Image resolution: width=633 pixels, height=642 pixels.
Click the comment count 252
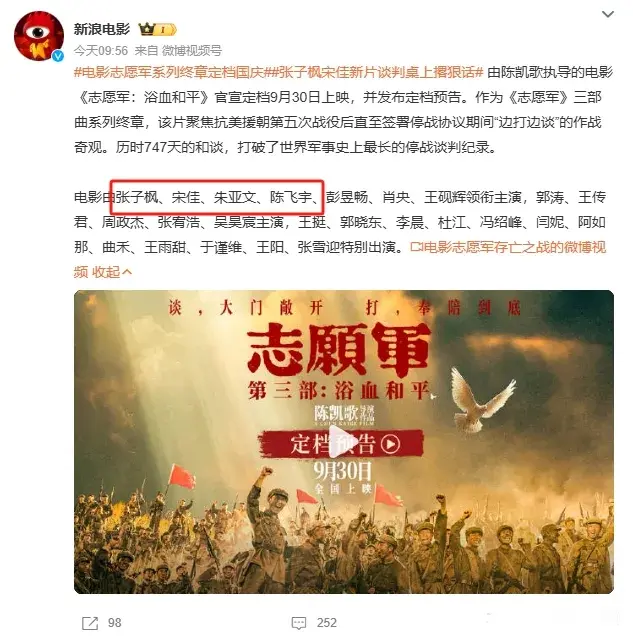[327, 623]
